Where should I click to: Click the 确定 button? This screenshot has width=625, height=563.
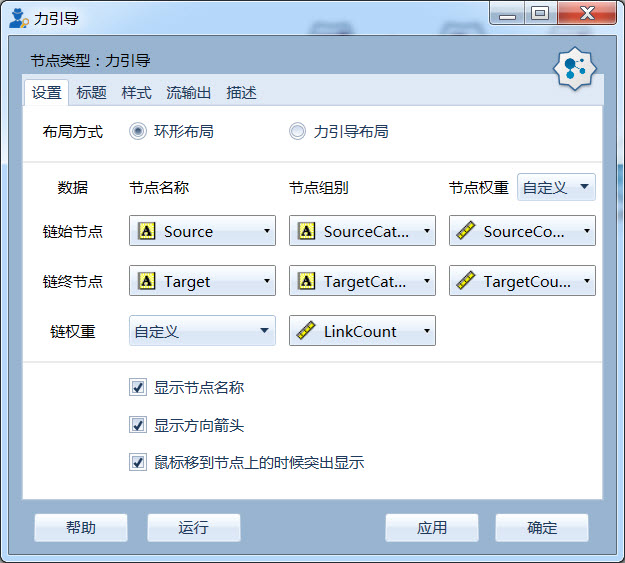[x=542, y=528]
